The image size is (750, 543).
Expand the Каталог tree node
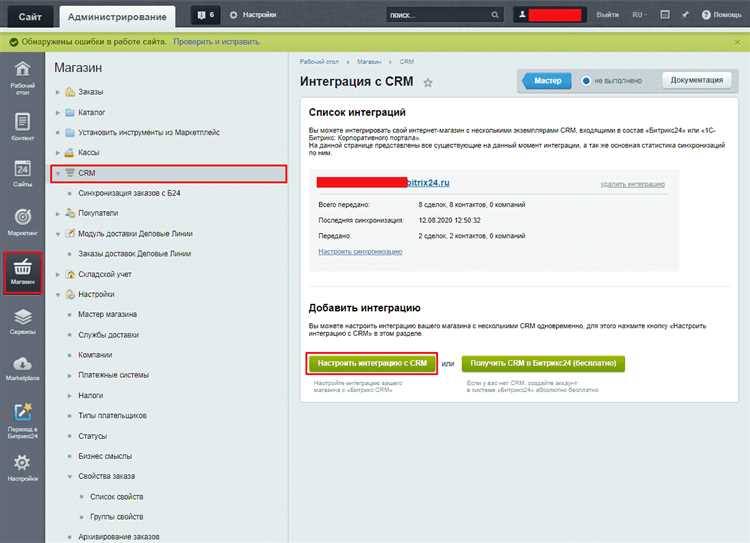pyautogui.click(x=58, y=112)
